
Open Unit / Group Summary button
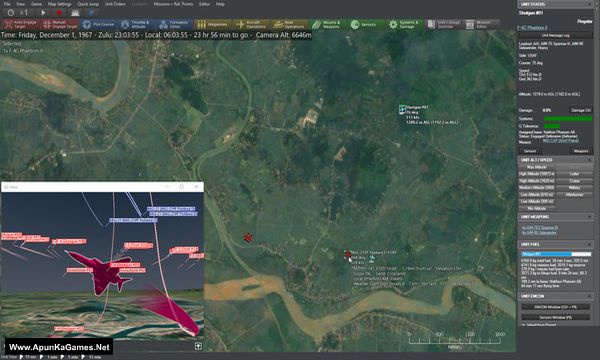443,24
